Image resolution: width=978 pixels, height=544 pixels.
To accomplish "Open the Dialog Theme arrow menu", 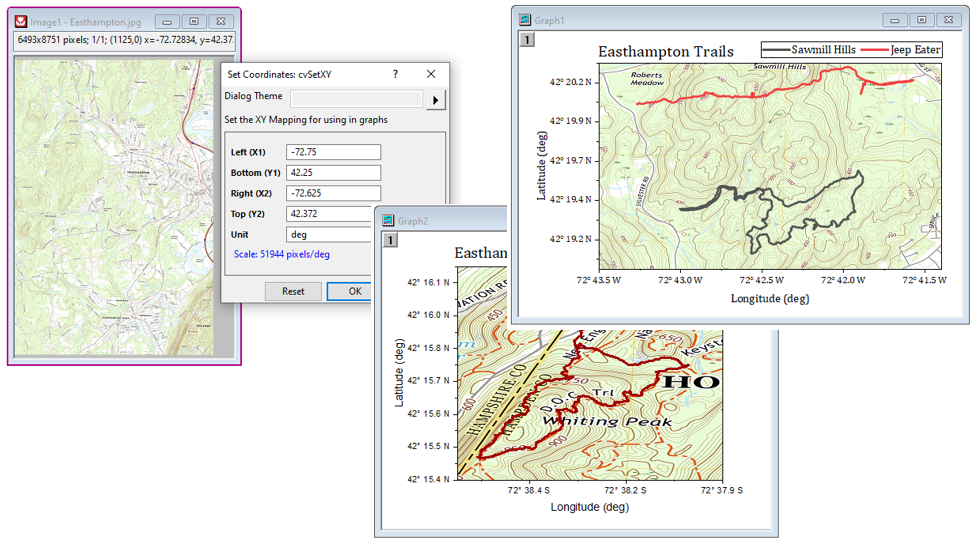I will (435, 99).
